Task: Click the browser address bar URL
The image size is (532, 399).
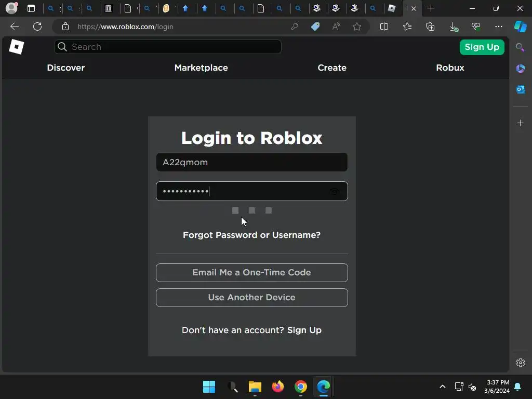Action: coord(125,26)
